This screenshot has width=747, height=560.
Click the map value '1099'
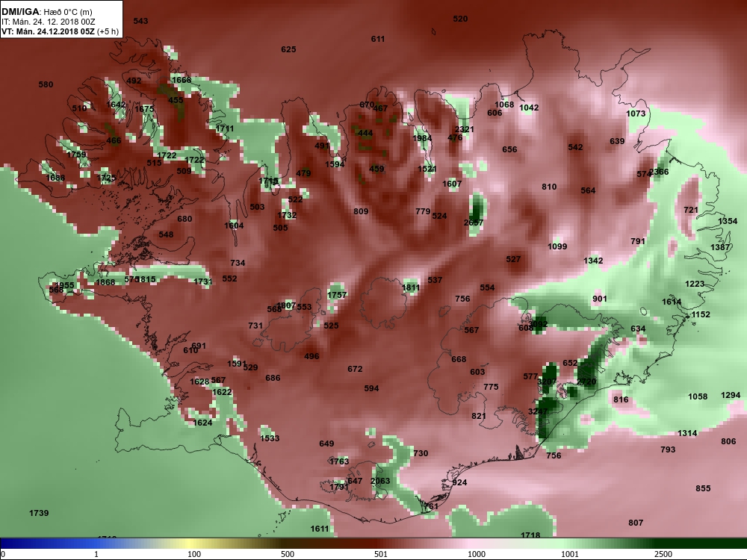pos(557,246)
